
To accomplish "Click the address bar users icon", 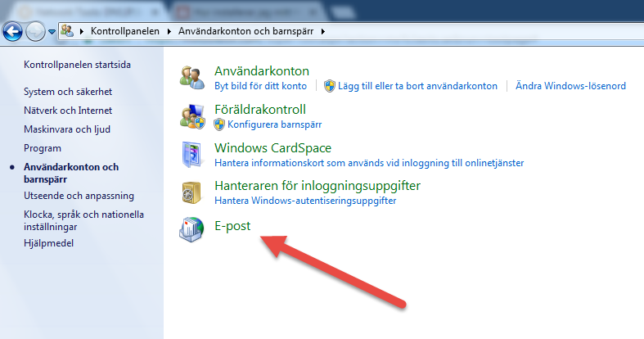I will 67,31.
